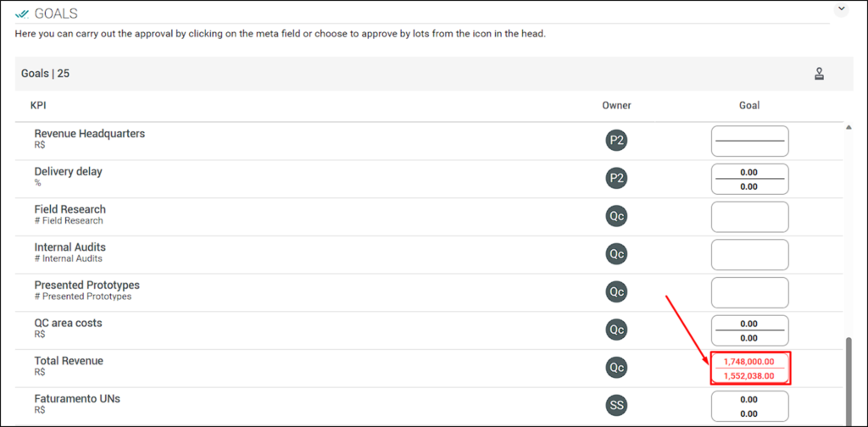Open the P2 owner badge for Revenue Headquarters
The image size is (868, 427).
[616, 141]
